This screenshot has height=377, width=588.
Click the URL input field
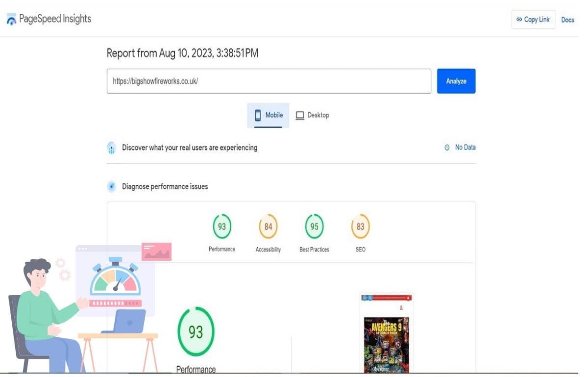pos(269,81)
